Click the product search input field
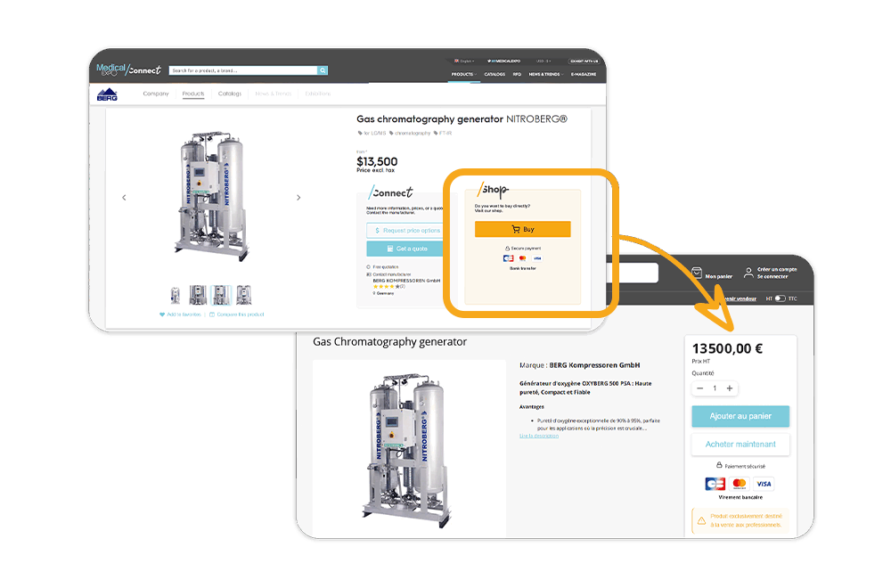This screenshot has width=891, height=588. (243, 70)
